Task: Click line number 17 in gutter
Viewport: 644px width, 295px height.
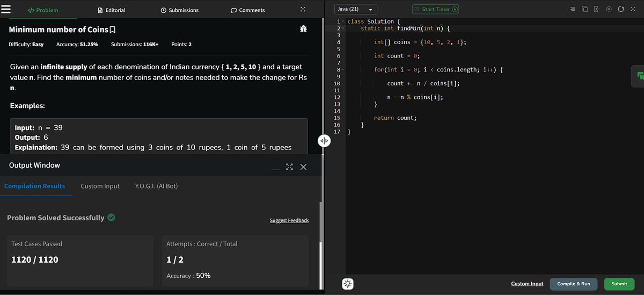Action: [337, 131]
